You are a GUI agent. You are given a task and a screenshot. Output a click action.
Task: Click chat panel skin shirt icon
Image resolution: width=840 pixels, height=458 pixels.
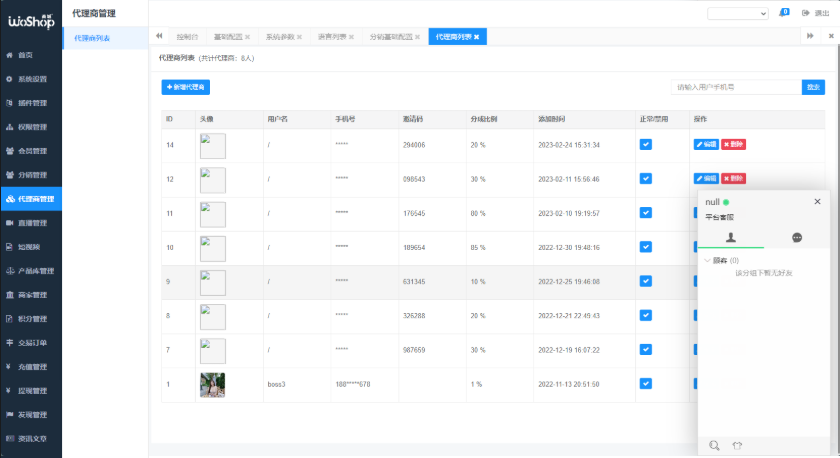737,446
